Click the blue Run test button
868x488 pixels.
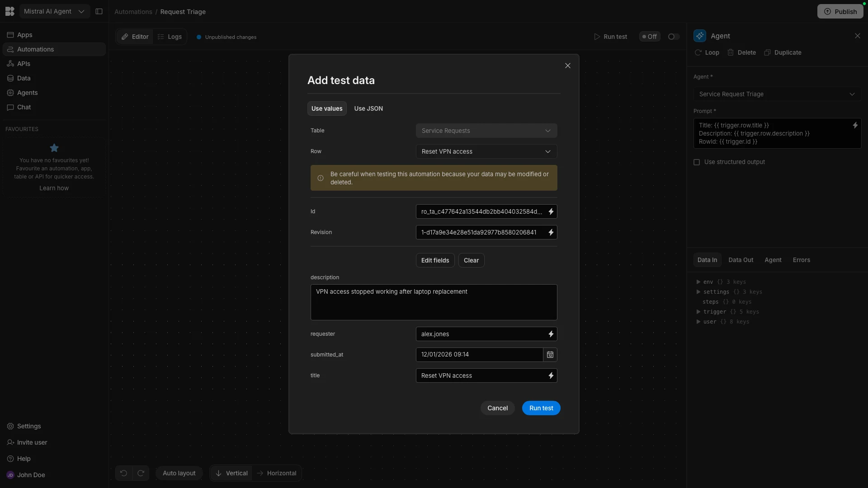point(541,408)
